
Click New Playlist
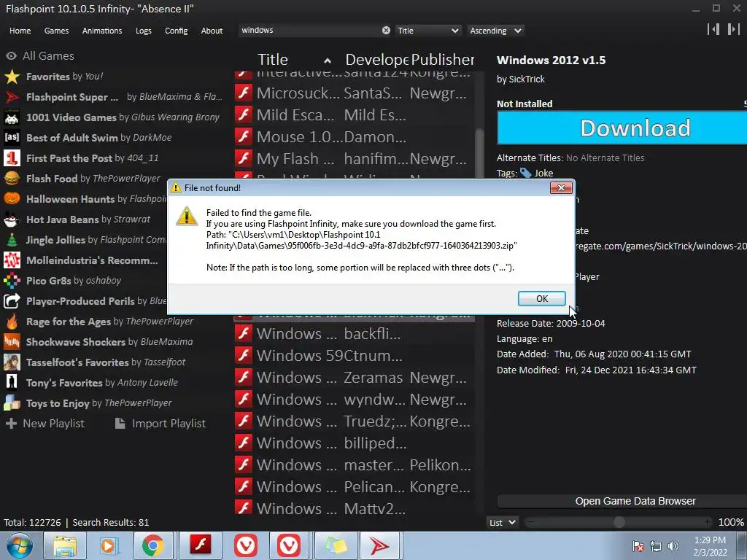click(45, 424)
